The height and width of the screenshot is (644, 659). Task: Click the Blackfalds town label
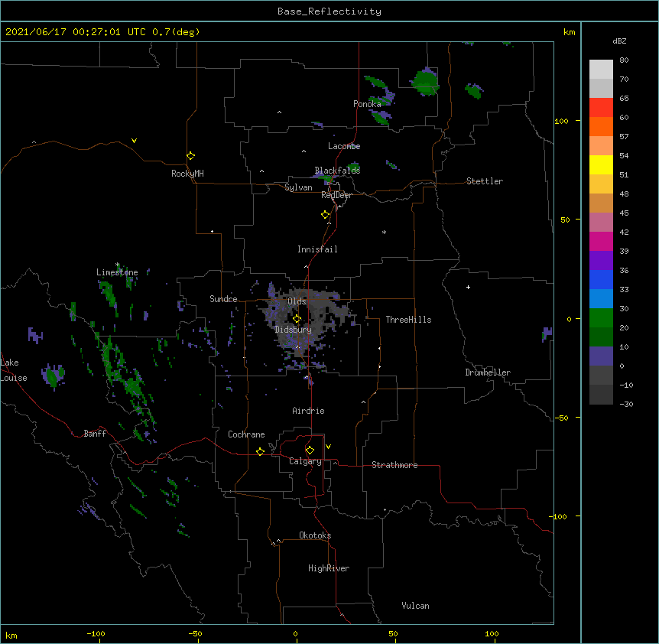tap(337, 171)
